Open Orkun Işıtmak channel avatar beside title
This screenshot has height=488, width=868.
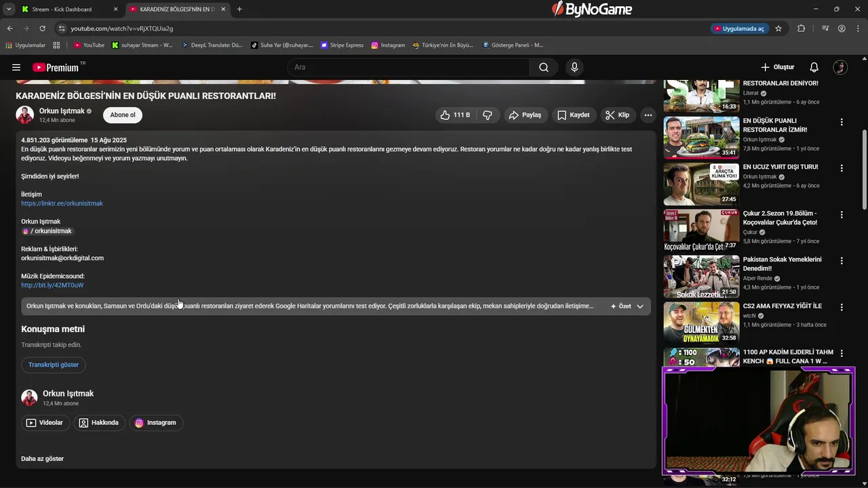(25, 115)
